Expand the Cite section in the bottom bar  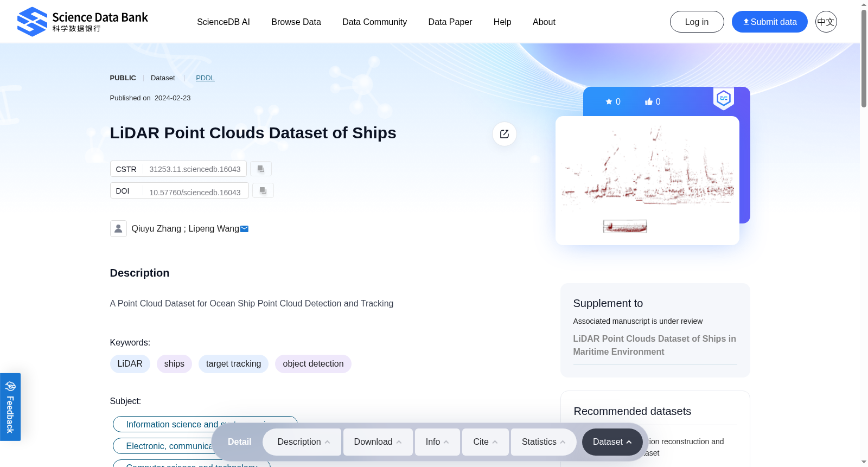486,442
